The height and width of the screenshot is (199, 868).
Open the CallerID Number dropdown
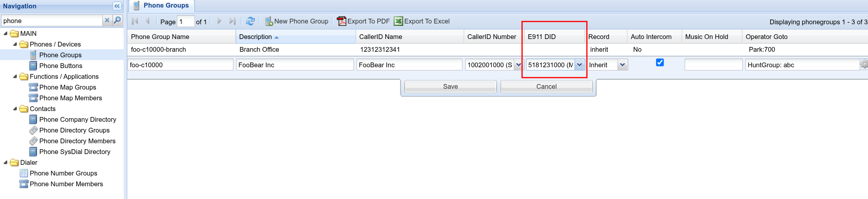[518, 65]
